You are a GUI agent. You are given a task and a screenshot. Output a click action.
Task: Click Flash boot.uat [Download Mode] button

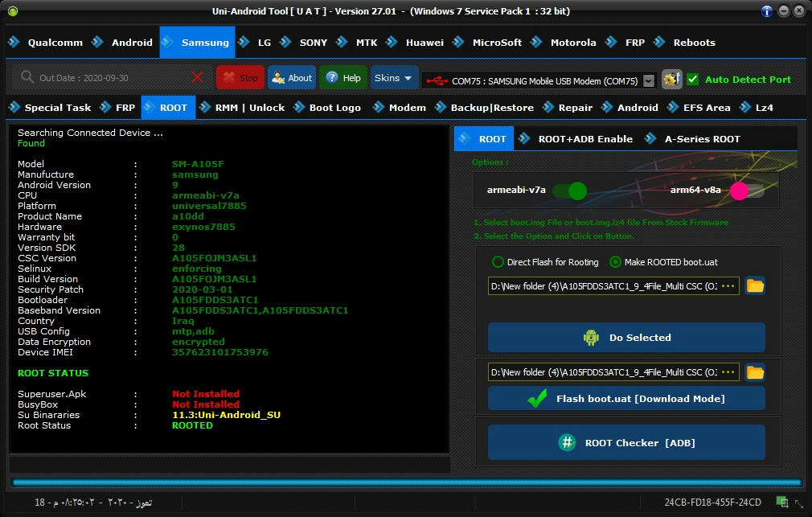click(626, 398)
